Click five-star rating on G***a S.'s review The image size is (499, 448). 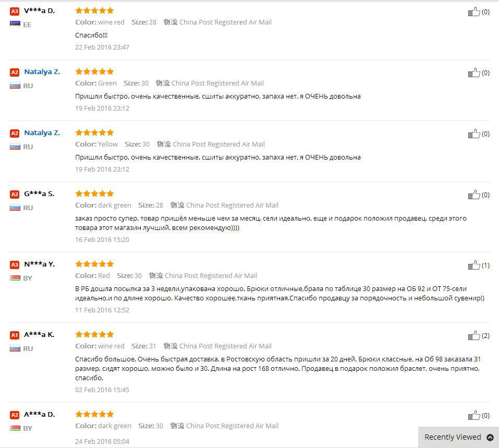pyautogui.click(x=94, y=193)
